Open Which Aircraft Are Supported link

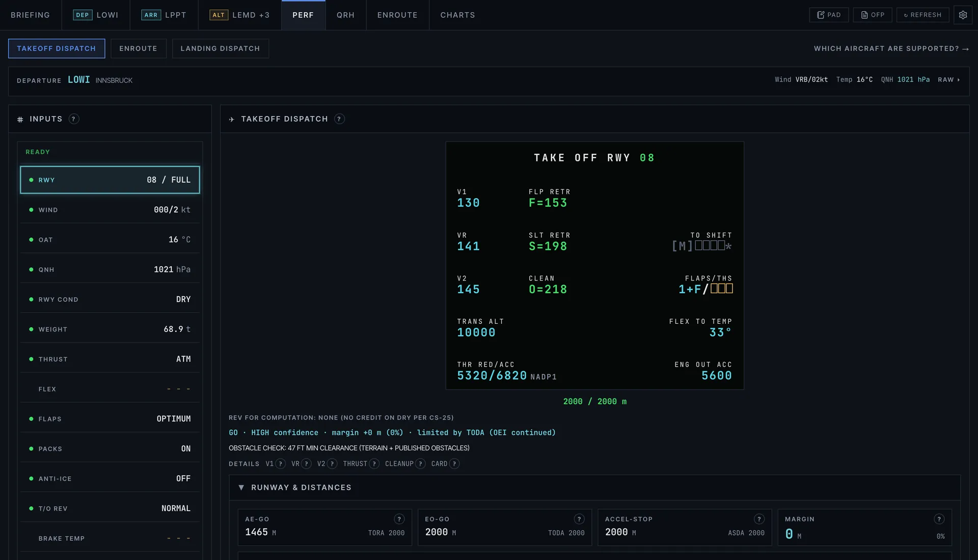pos(891,49)
